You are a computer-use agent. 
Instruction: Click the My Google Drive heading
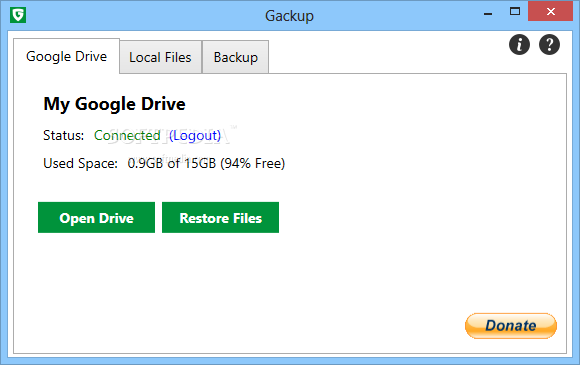(x=114, y=104)
